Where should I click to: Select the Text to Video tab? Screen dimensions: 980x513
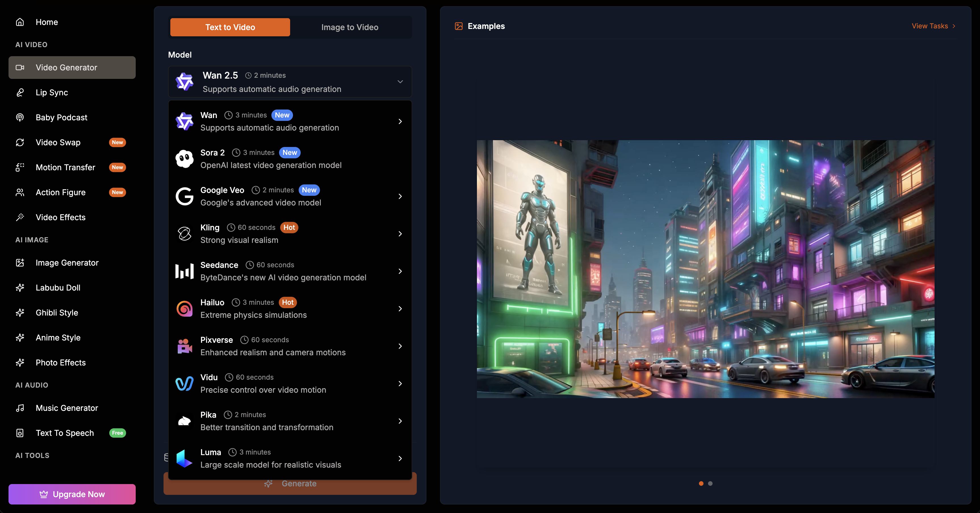coord(230,27)
